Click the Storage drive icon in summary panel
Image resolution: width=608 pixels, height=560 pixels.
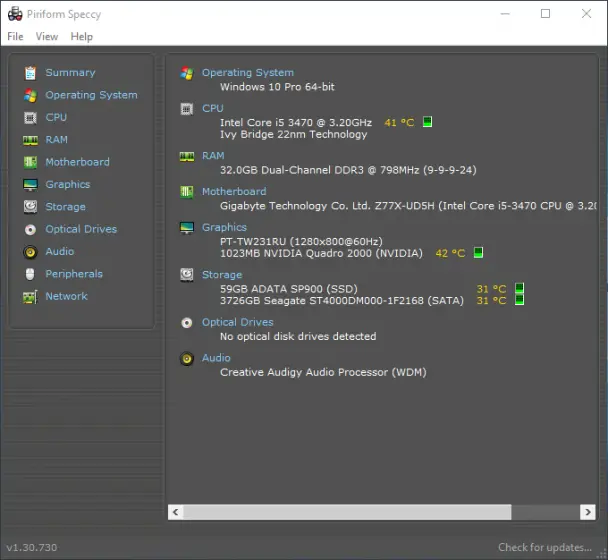coord(187,275)
